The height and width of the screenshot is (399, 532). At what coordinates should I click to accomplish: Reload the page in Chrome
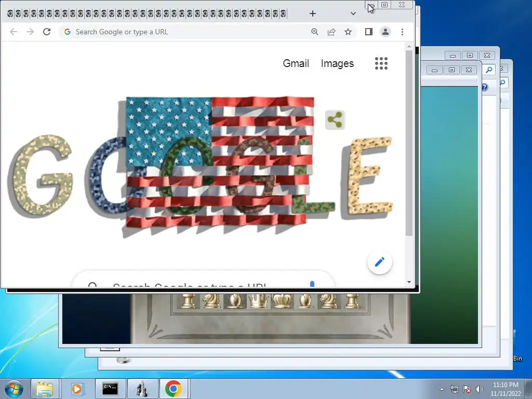[x=47, y=32]
